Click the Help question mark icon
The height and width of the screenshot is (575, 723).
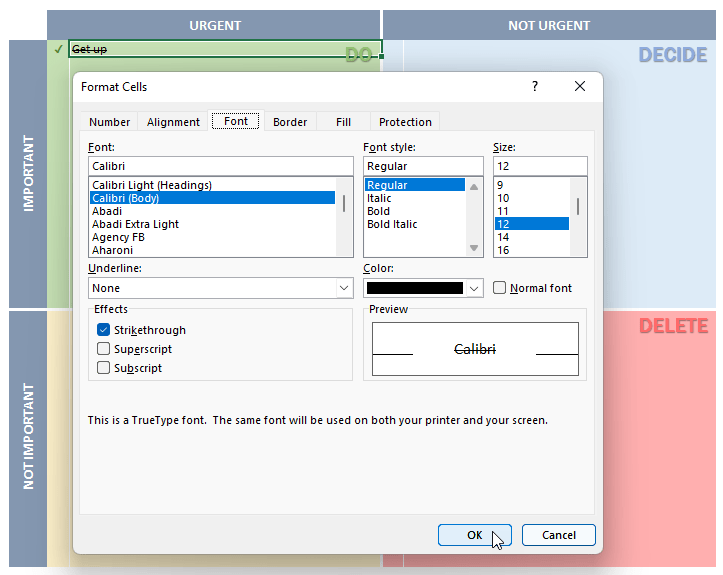click(x=535, y=87)
